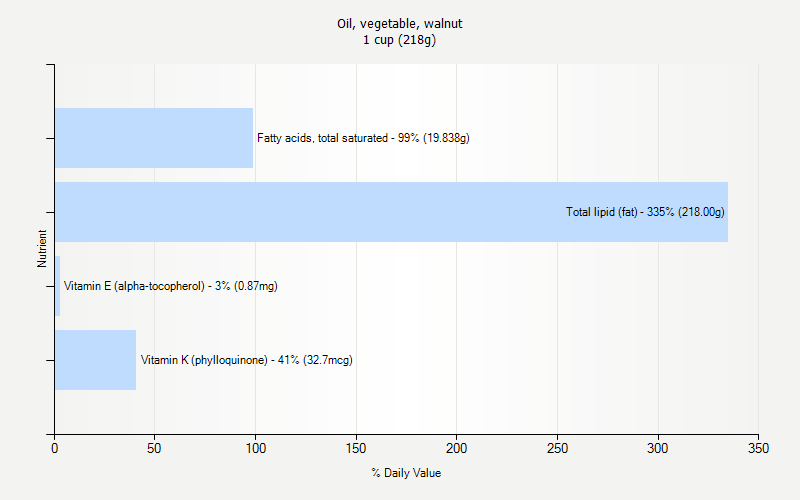Screen dimensions: 800x500
Task: Select the thin Vitamin E bar
Action: (x=58, y=286)
